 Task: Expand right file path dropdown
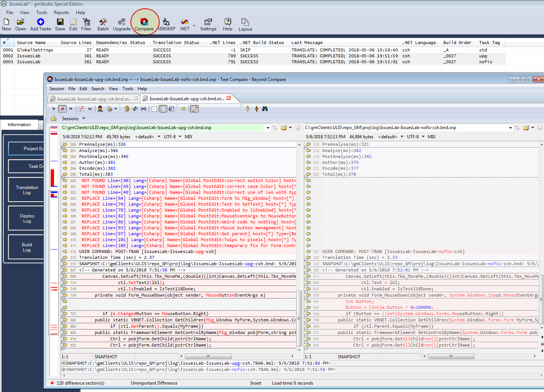pos(510,128)
